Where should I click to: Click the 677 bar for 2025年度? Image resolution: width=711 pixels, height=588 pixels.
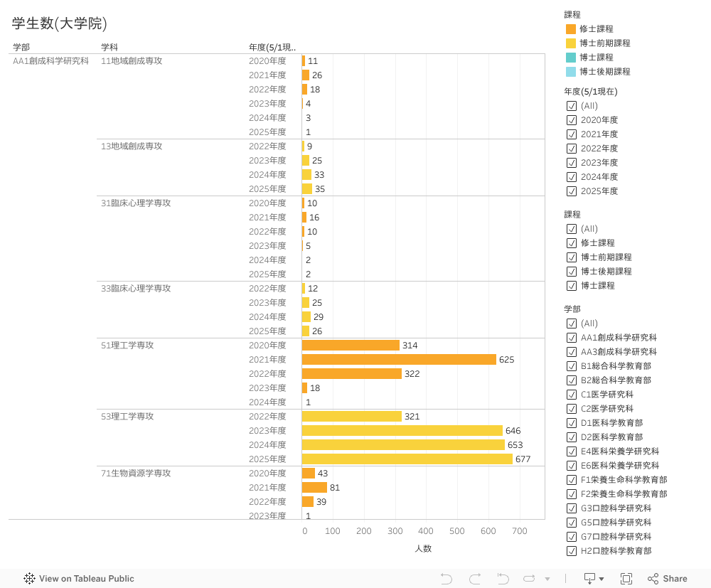point(407,459)
